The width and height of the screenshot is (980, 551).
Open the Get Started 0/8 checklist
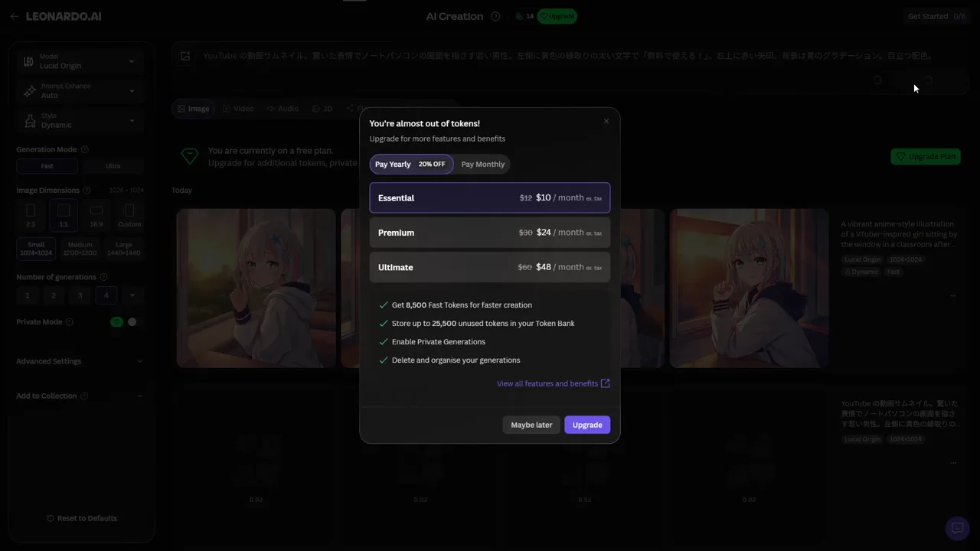(936, 16)
